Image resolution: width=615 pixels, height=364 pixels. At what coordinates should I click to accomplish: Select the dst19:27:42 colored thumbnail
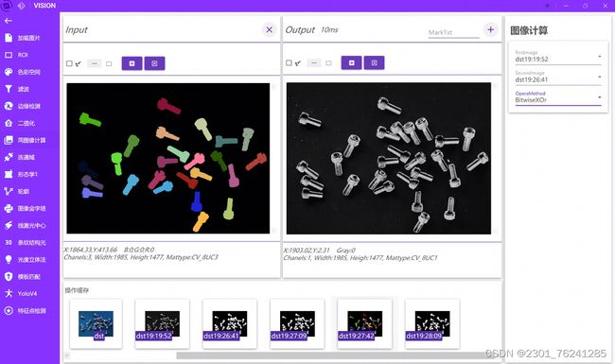pyautogui.click(x=365, y=324)
